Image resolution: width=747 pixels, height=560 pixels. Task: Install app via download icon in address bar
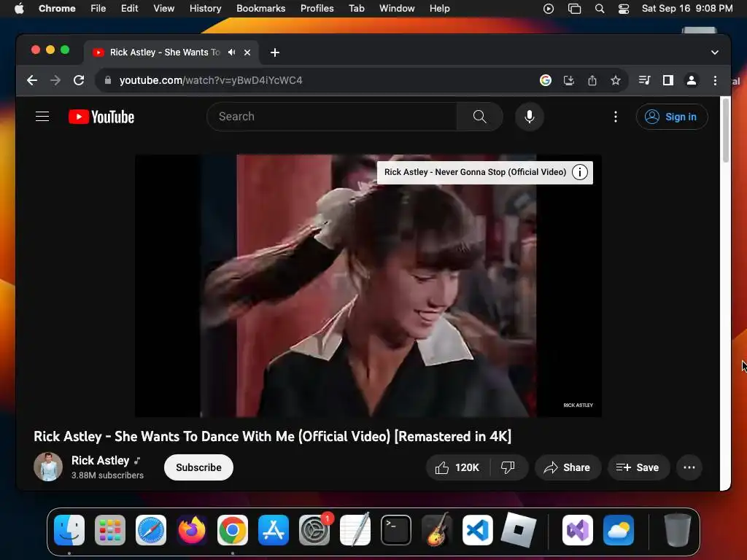[569, 80]
